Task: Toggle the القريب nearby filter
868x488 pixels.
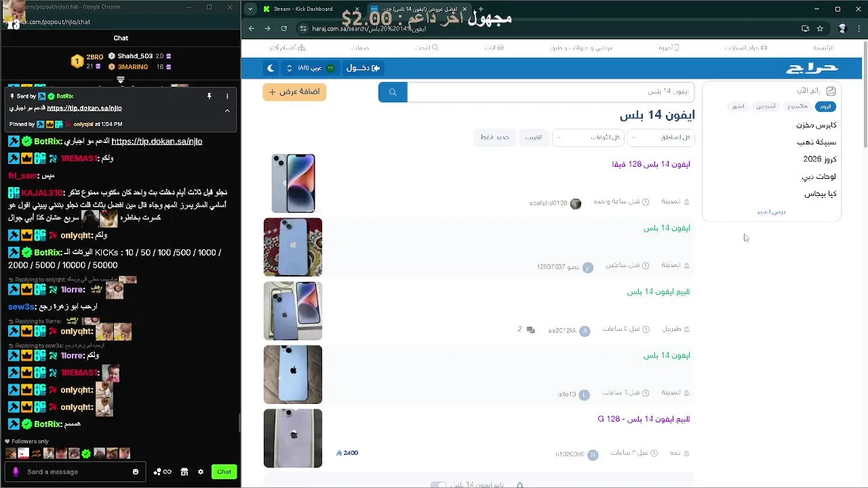Action: pos(534,138)
